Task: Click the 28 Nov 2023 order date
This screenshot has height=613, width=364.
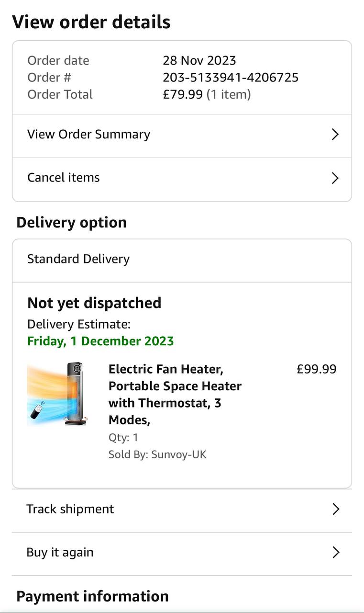Action: pos(199,61)
